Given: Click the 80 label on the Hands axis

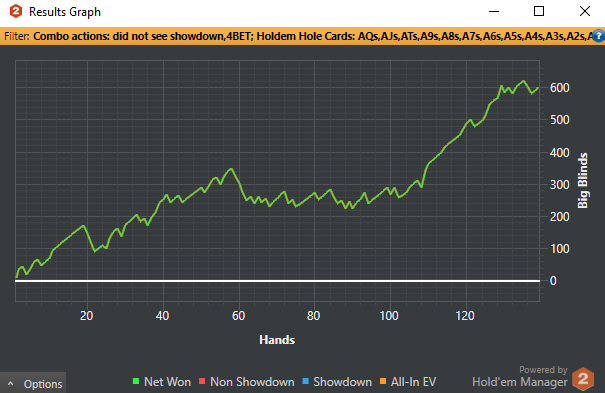Looking at the screenshot, I should coord(313,316).
